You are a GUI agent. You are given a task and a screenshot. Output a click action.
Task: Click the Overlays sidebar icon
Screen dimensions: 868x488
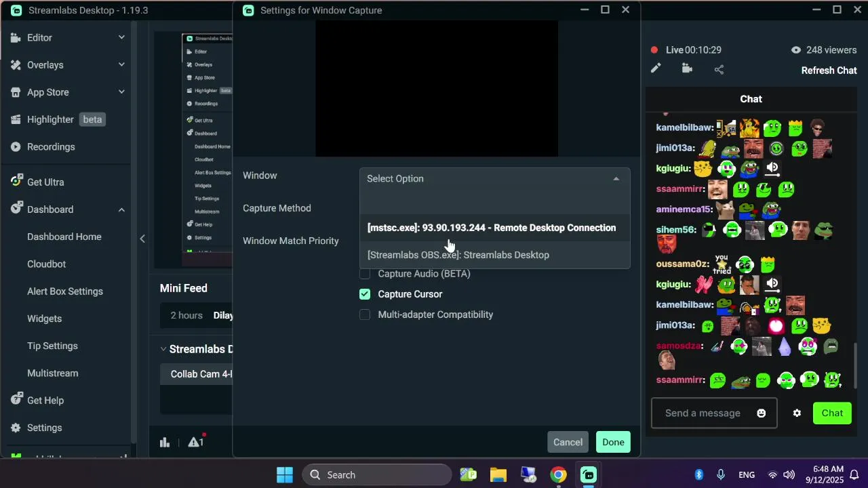point(16,65)
